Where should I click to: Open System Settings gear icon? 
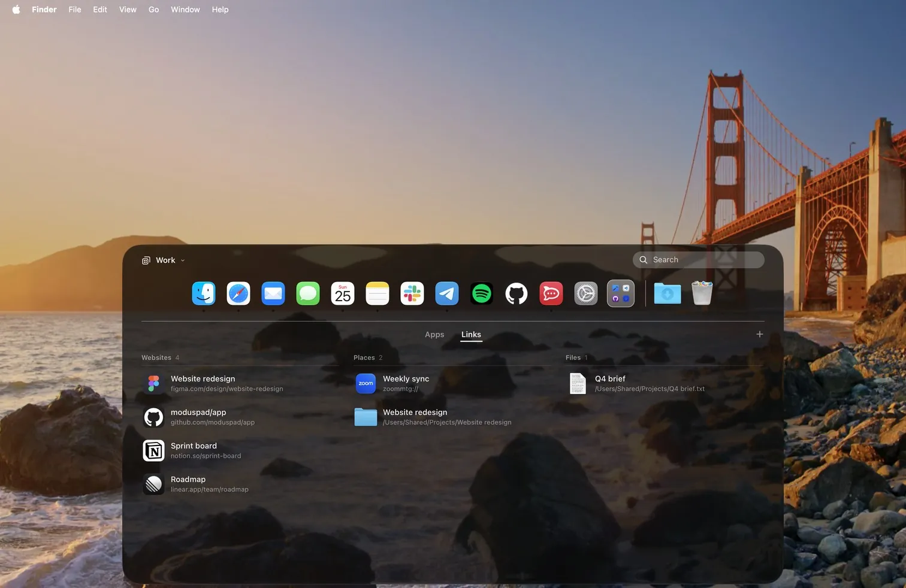586,293
